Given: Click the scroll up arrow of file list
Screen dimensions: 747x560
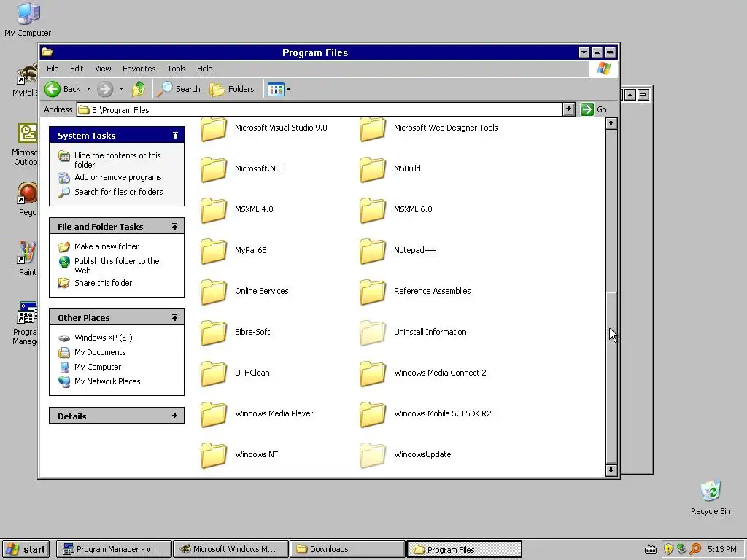Looking at the screenshot, I should [612, 124].
